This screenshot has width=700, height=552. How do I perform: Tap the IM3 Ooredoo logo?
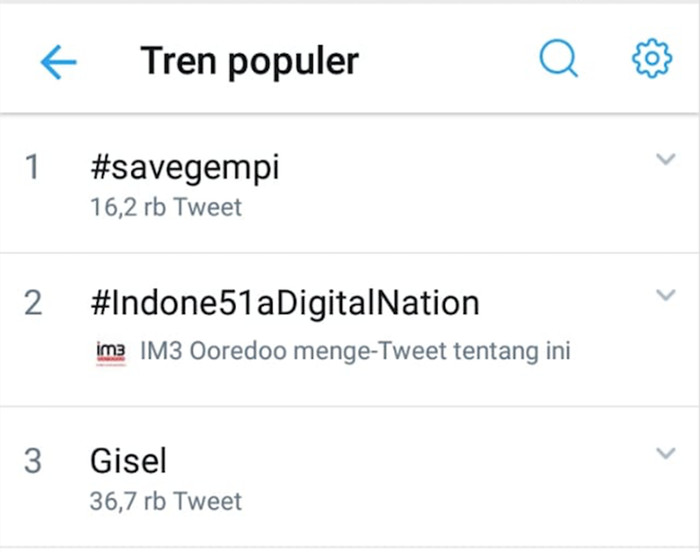[x=111, y=353]
